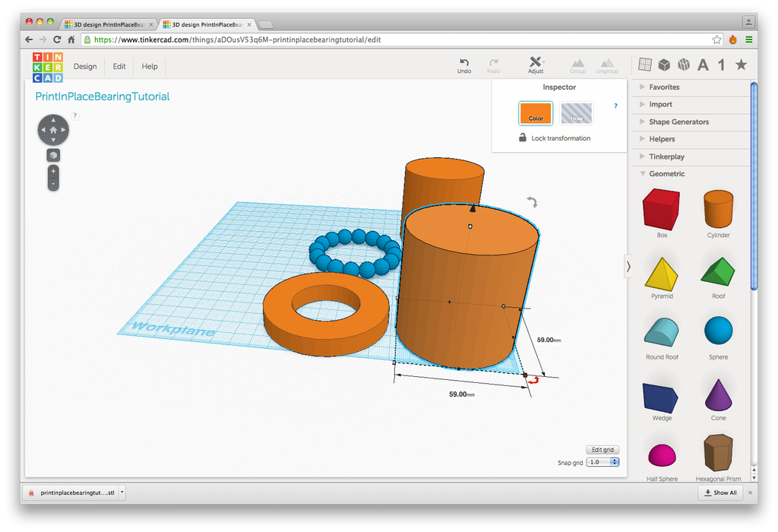Add a Wedge shape
The image size is (778, 532).
pos(662,400)
